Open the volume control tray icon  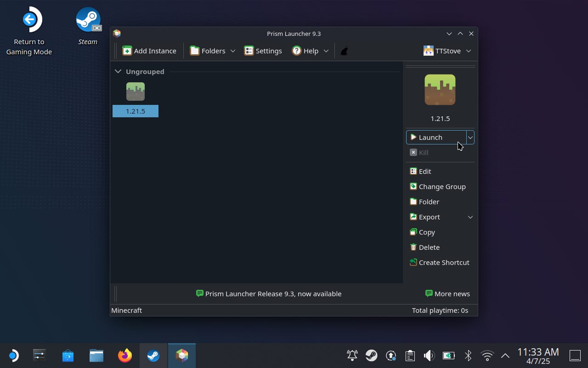pos(430,355)
